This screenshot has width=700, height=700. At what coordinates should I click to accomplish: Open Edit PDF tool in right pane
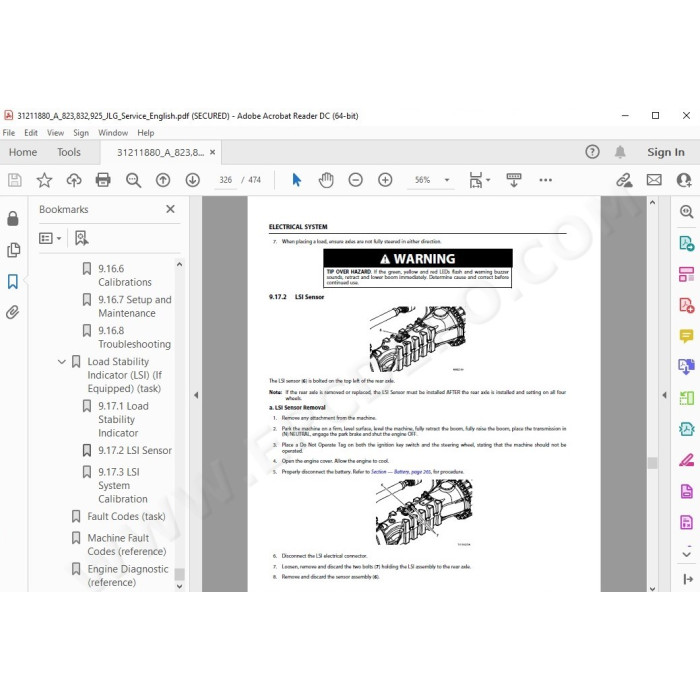tap(687, 274)
